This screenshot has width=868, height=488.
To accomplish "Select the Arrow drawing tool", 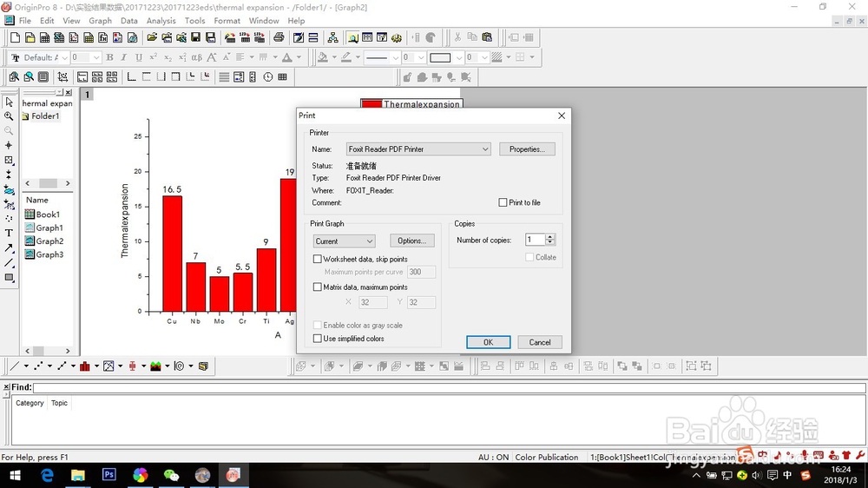I will pyautogui.click(x=9, y=248).
